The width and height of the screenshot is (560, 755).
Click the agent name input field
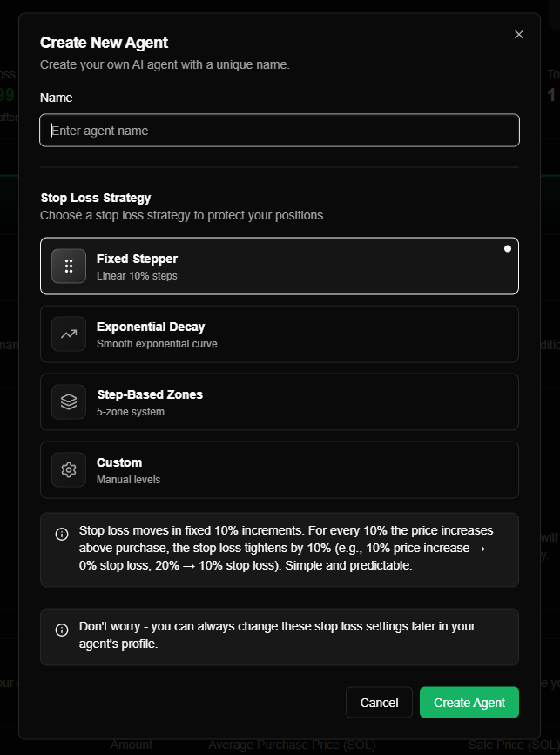click(279, 130)
